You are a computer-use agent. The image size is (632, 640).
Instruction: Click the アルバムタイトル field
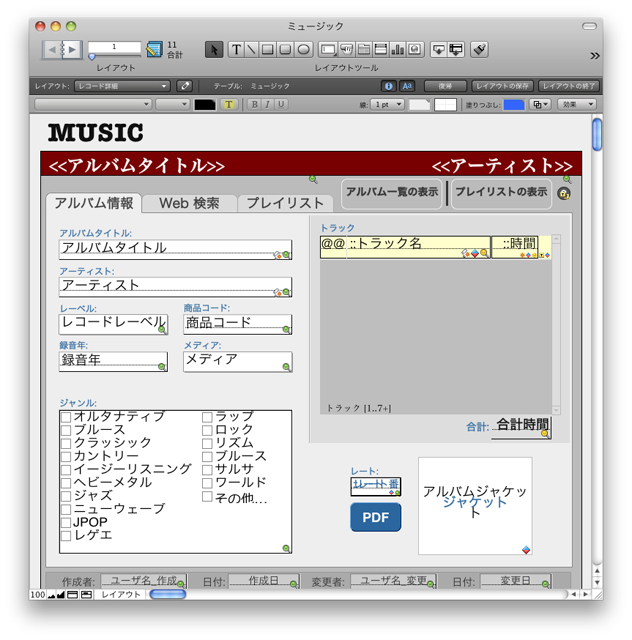(176, 250)
